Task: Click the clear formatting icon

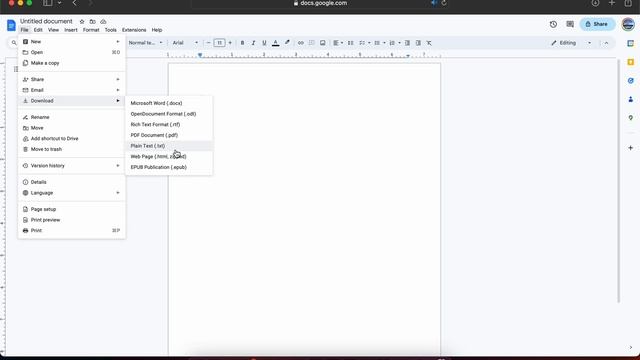Action: coord(429,43)
